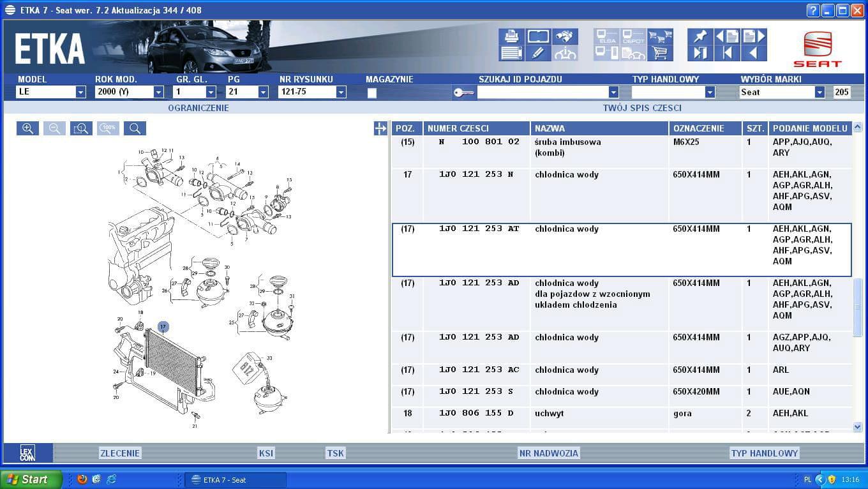
Task: Open the ZLECENIE tab in the bottom bar
Action: (120, 453)
